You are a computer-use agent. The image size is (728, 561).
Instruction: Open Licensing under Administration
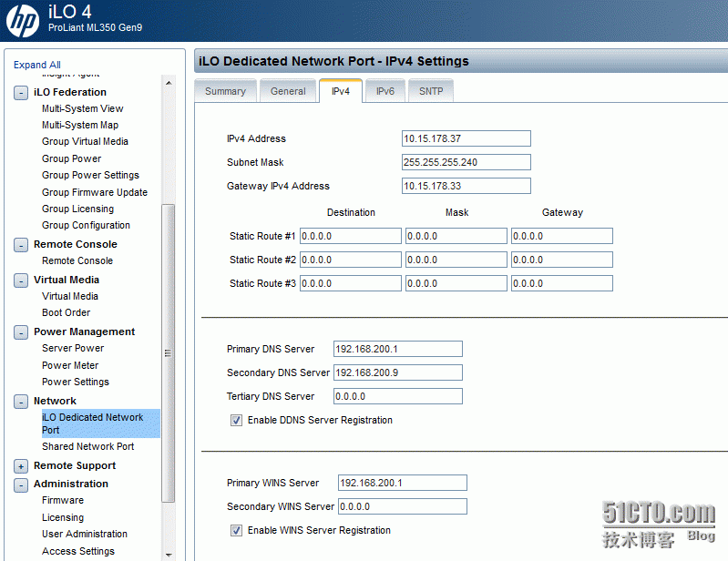point(63,517)
